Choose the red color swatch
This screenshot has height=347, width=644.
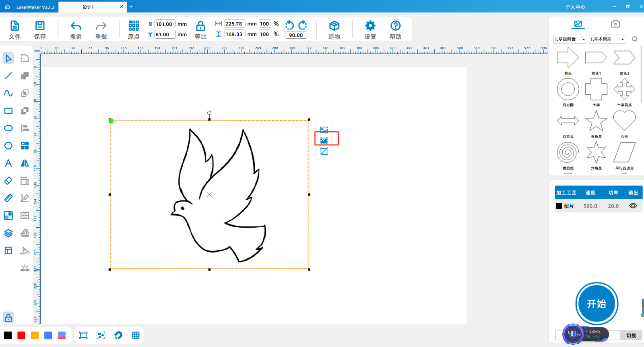click(21, 335)
